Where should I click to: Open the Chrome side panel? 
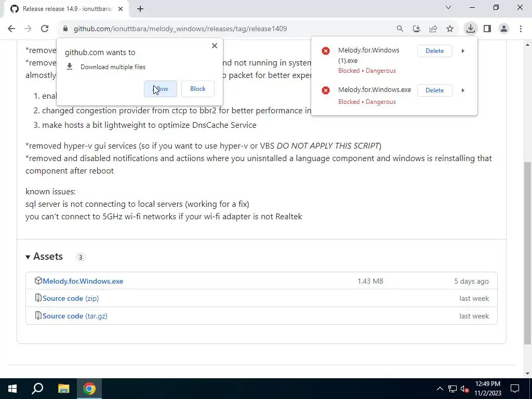point(487,29)
